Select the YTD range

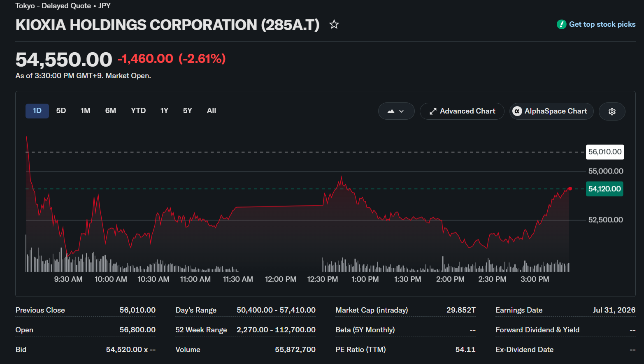138,111
